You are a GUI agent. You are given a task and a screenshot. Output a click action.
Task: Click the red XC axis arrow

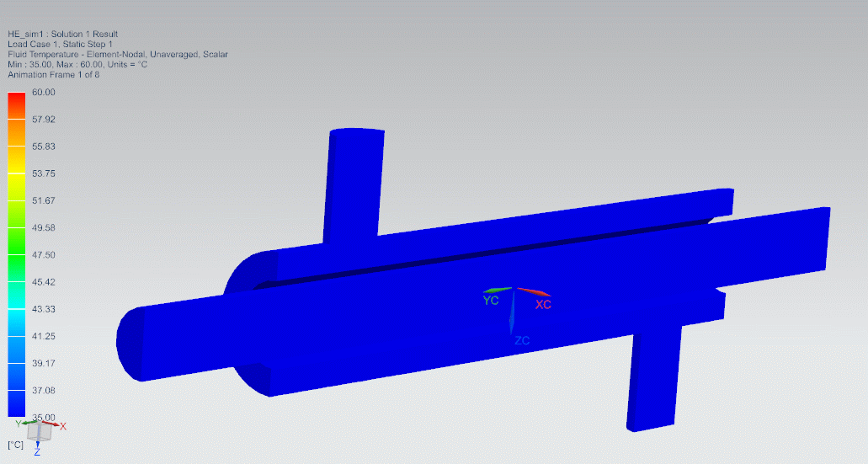click(534, 292)
